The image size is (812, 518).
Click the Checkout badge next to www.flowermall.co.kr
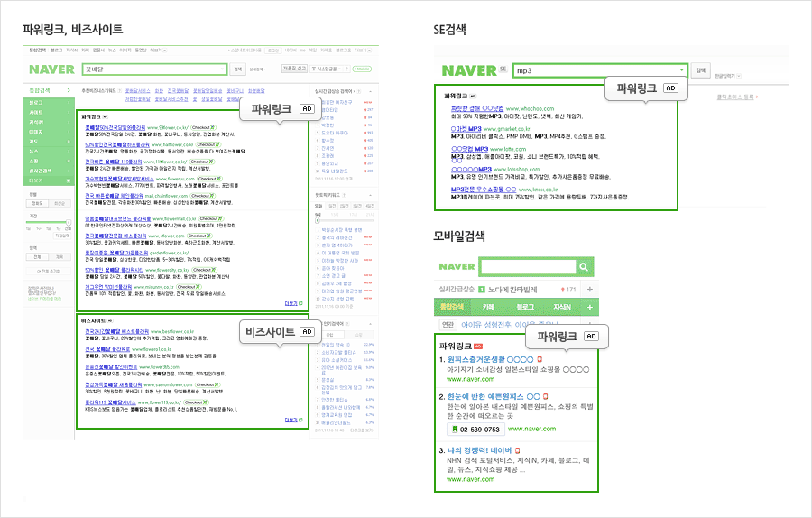pos(212,218)
